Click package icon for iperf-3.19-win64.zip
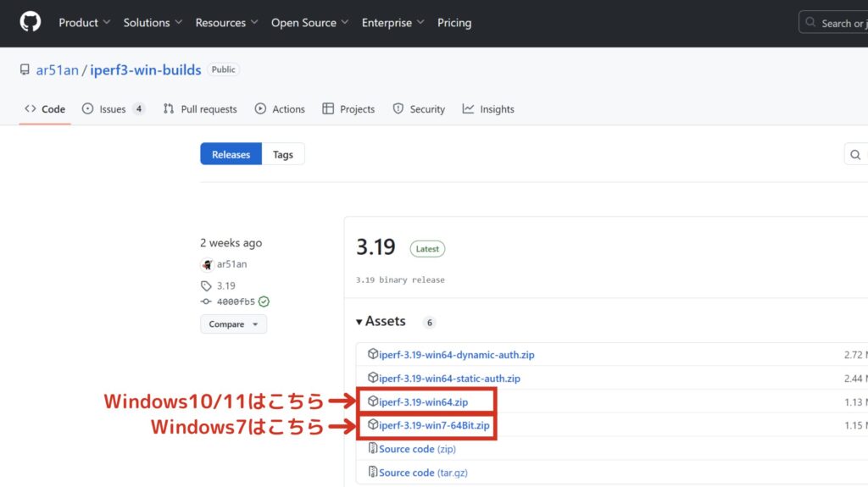This screenshot has height=487, width=868. 373,401
